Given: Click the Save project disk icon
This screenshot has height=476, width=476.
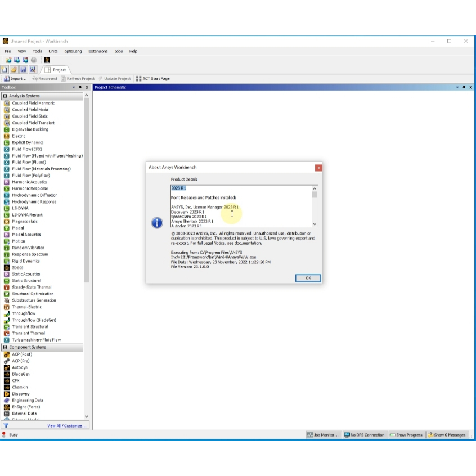Looking at the screenshot, I should coord(23,70).
